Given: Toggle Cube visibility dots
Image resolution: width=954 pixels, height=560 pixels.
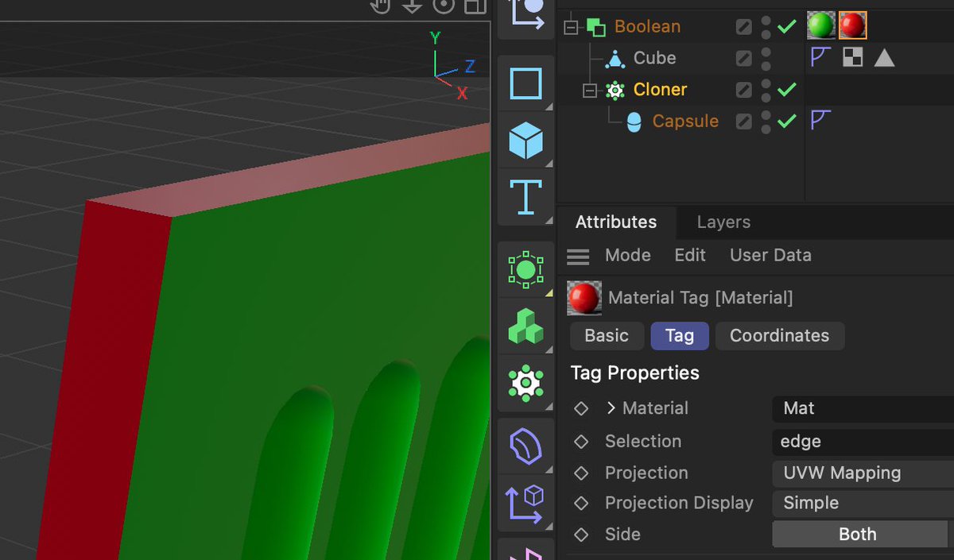Looking at the screenshot, I should click(766, 59).
